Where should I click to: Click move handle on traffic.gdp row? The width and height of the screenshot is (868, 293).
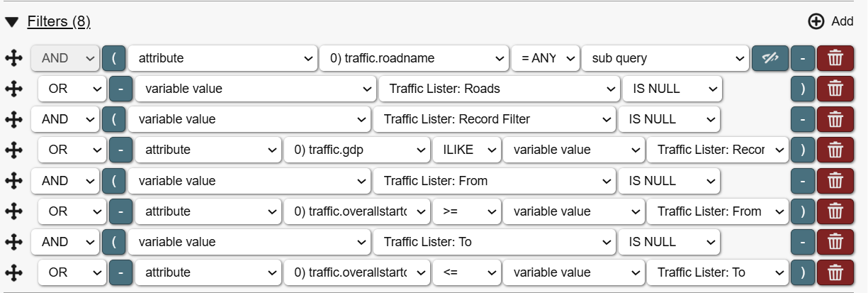(x=13, y=150)
